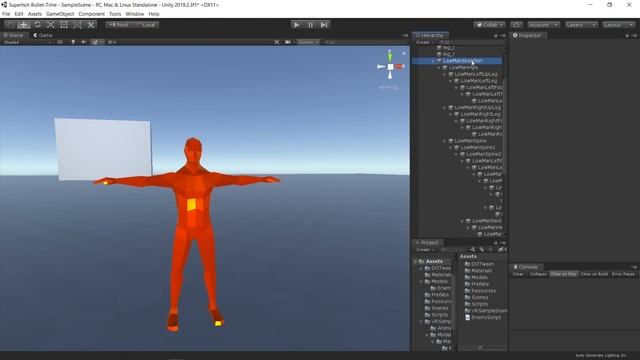Collapse the LowManRightUpLeg node

444,108
